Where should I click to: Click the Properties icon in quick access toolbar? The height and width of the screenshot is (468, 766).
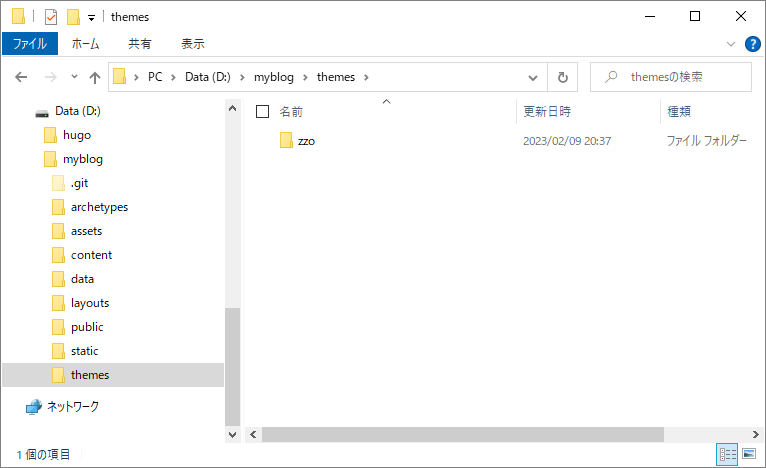pyautogui.click(x=51, y=16)
